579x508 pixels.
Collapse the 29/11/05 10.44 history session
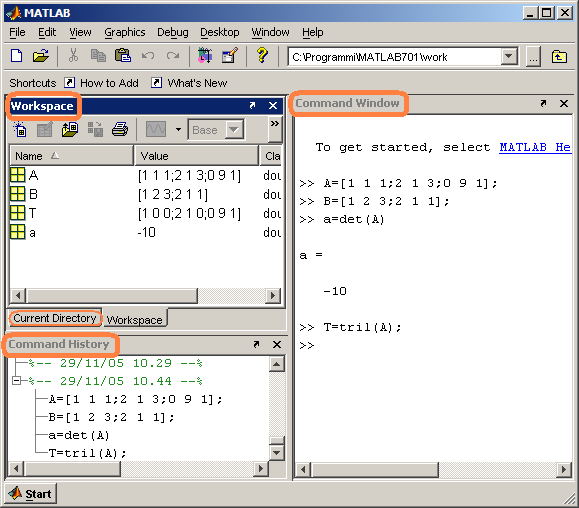16,381
